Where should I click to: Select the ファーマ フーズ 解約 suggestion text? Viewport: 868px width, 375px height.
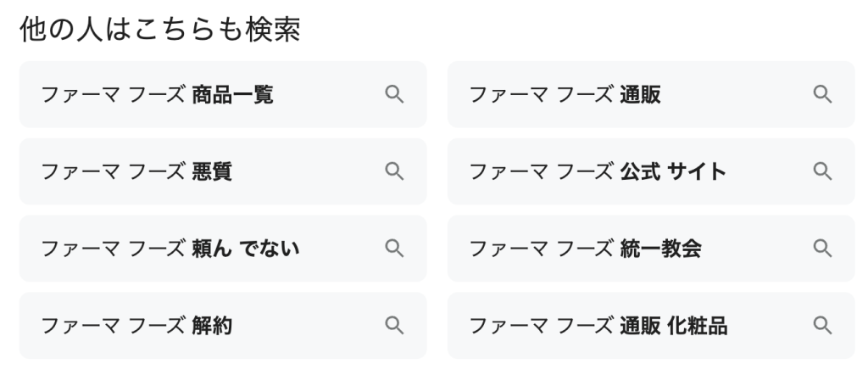click(x=136, y=326)
